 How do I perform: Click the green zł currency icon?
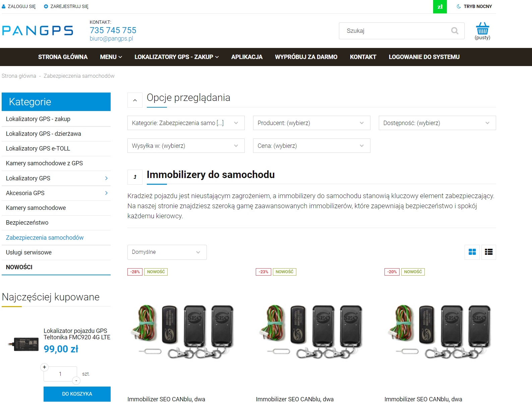[440, 7]
